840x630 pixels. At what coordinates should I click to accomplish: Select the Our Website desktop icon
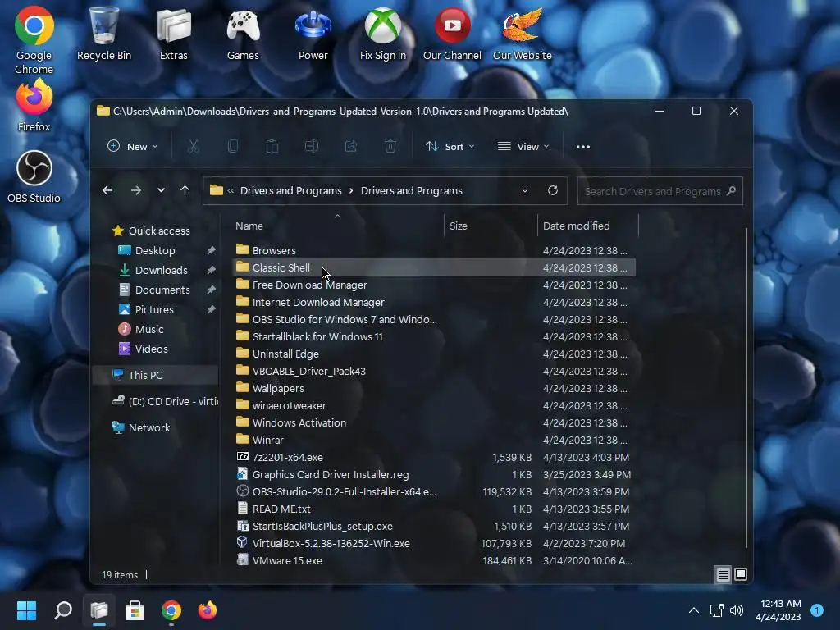point(523,34)
